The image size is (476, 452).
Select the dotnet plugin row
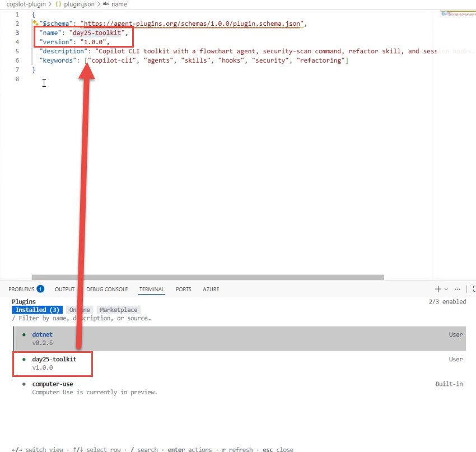point(240,338)
